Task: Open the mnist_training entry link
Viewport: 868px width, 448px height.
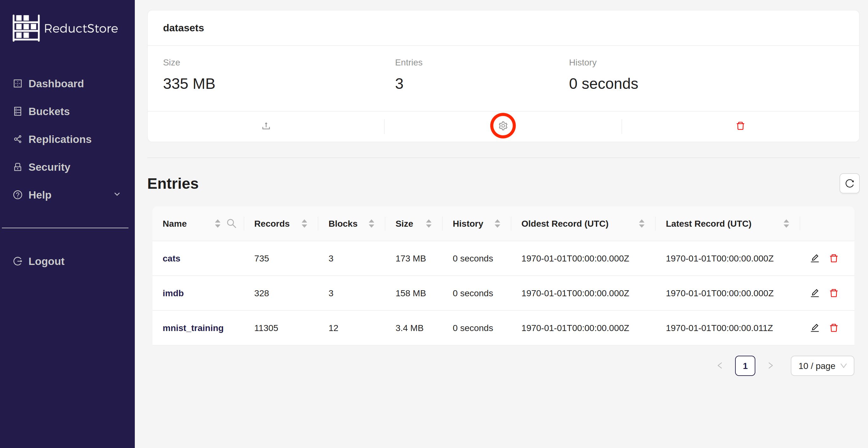Action: (x=193, y=328)
